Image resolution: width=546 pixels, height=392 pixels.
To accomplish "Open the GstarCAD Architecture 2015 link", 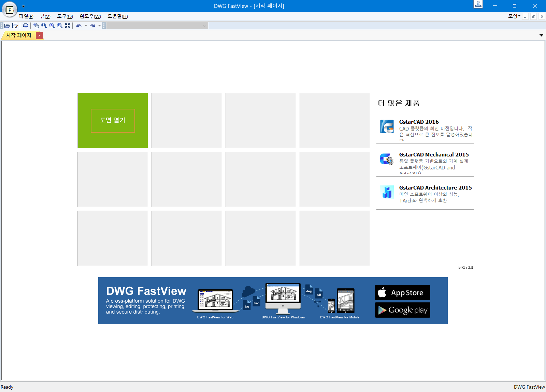I will tap(435, 188).
